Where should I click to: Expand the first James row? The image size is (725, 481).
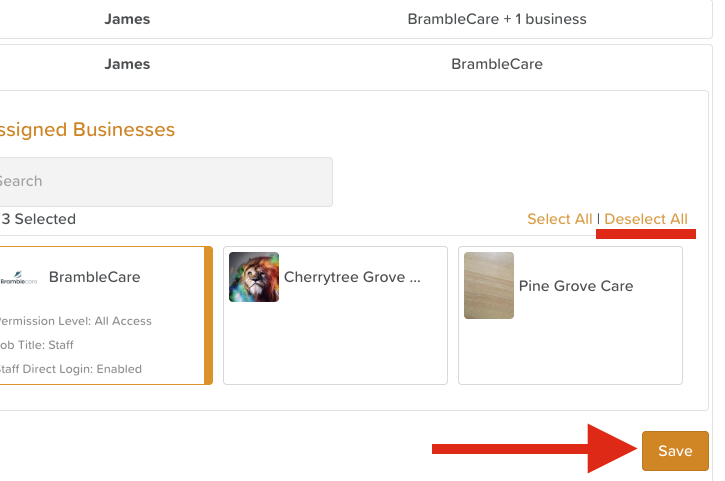pyautogui.click(x=127, y=19)
